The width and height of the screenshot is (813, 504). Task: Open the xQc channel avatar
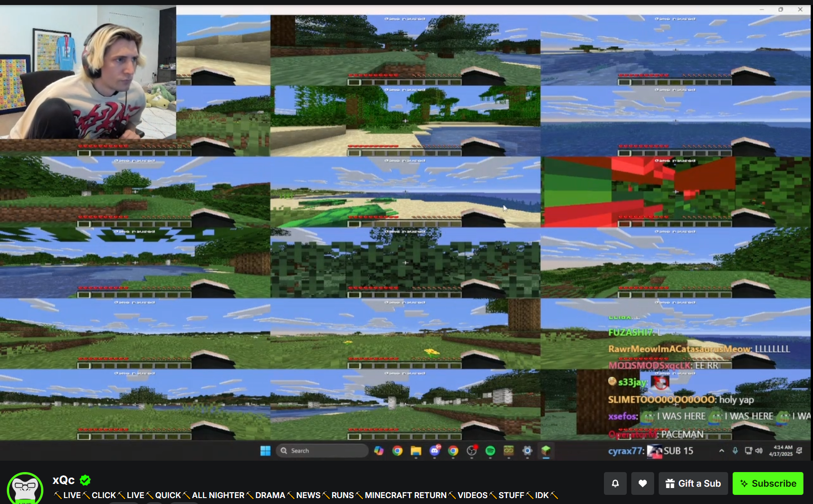coord(25,488)
